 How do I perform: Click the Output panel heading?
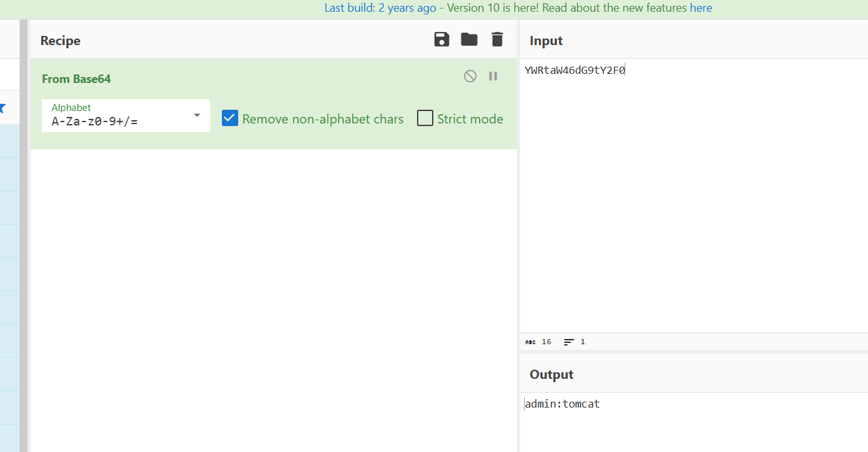click(x=551, y=374)
